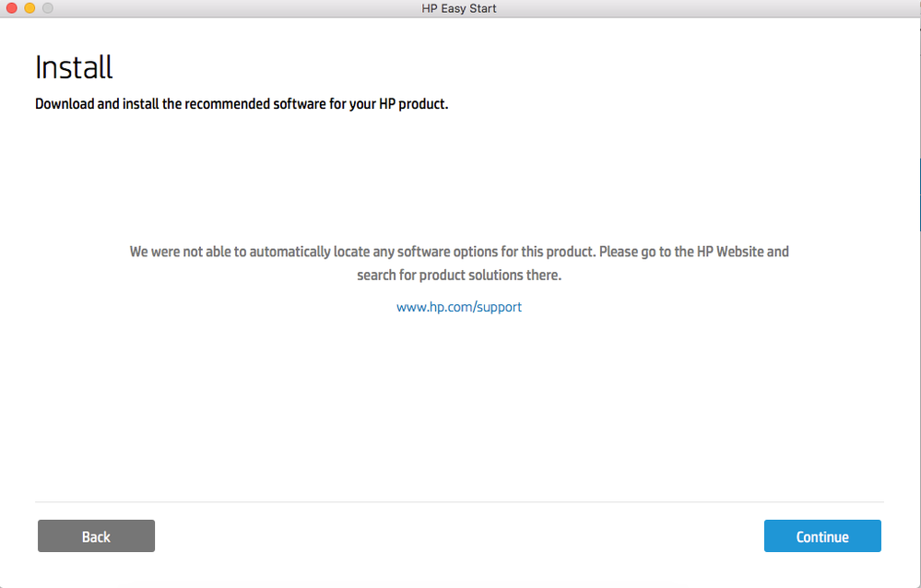The image size is (921, 588).
Task: Click the Install page heading
Action: (74, 67)
